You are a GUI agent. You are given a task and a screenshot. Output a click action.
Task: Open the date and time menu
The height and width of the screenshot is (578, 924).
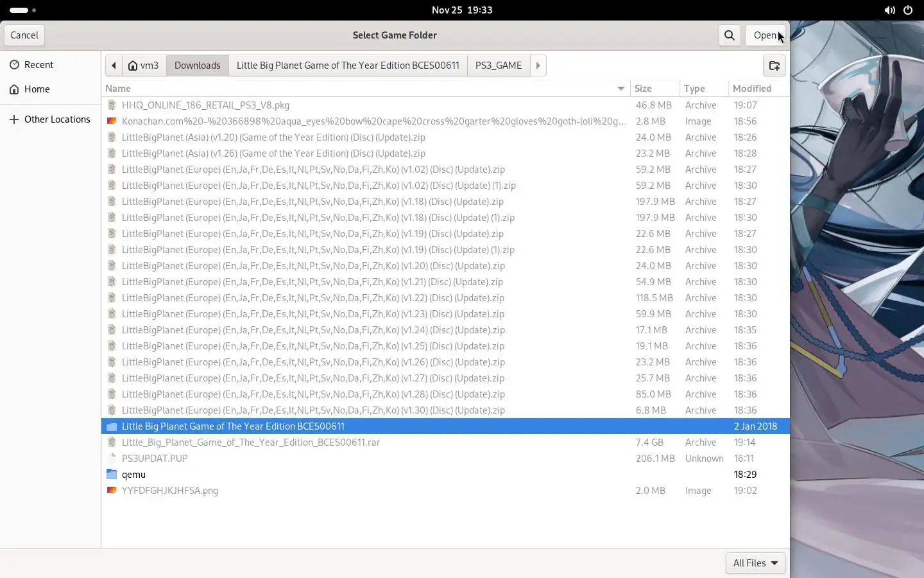pos(462,10)
